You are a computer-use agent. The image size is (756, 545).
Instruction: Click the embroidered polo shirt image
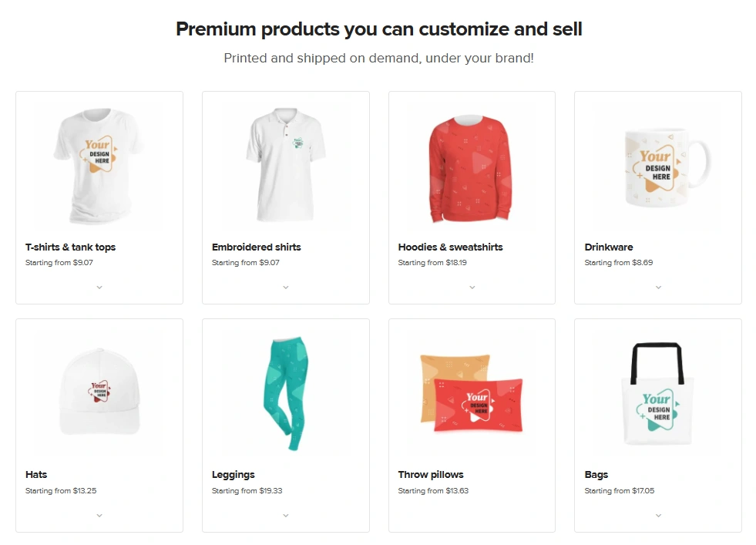tap(286, 163)
